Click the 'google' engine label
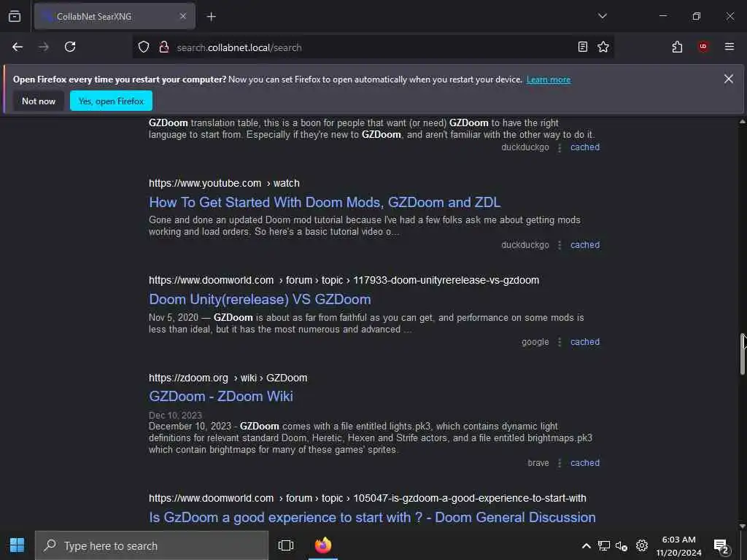747x560 pixels. (535, 342)
